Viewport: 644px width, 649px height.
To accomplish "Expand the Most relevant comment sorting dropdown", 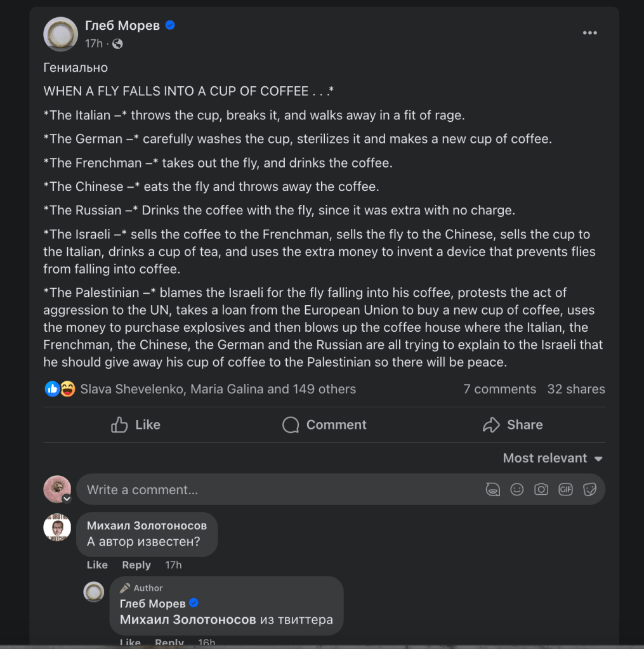I will [553, 458].
